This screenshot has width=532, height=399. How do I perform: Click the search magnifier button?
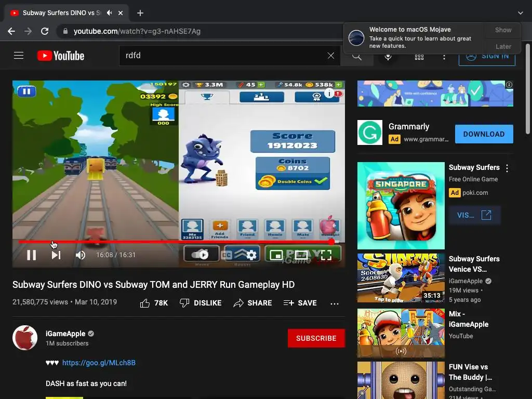click(356, 56)
